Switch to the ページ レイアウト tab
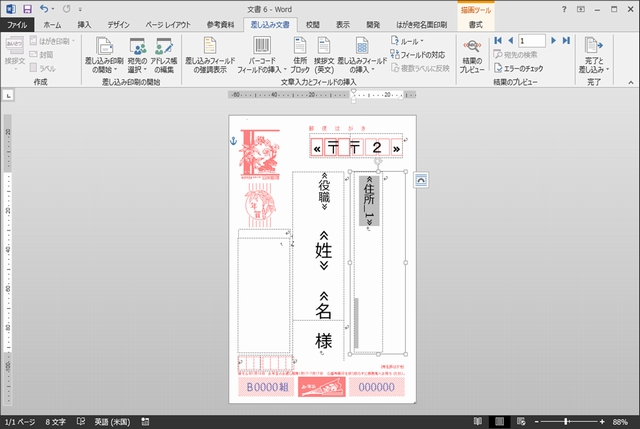This screenshot has height=429, width=640. [x=168, y=24]
